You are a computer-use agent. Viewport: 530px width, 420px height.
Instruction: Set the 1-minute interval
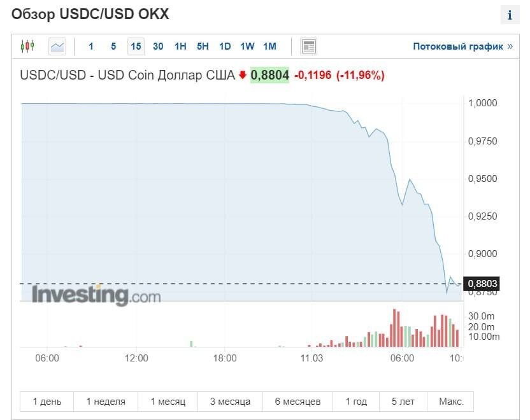pyautogui.click(x=91, y=46)
